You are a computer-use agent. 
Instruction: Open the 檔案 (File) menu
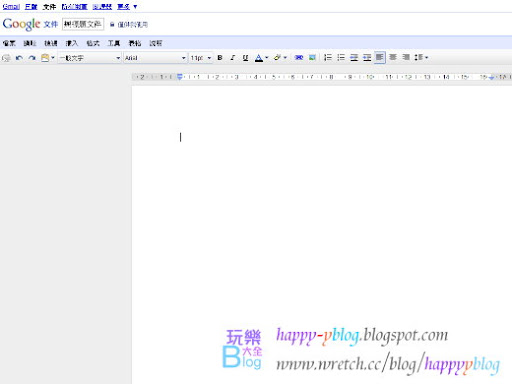click(9, 43)
